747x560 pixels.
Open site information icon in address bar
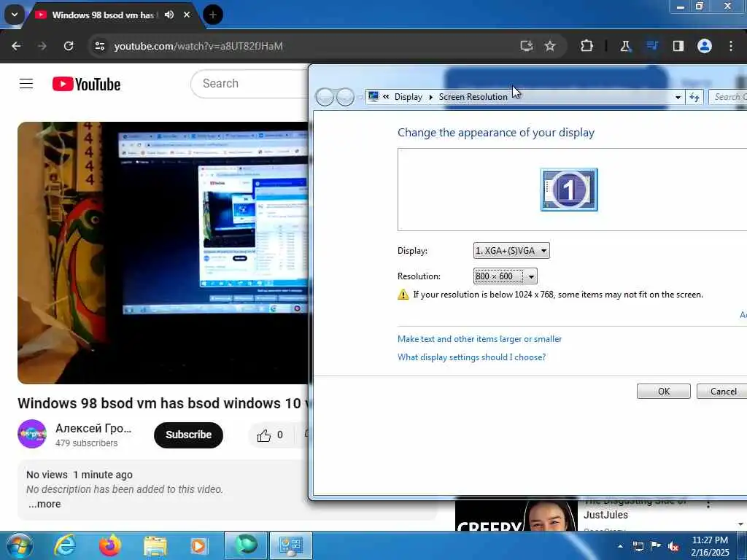[x=99, y=46]
